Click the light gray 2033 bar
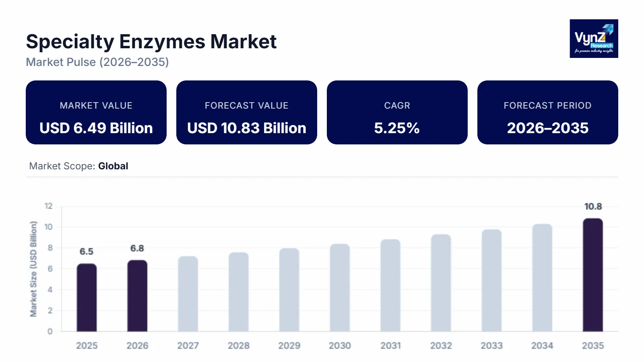 coord(491,281)
